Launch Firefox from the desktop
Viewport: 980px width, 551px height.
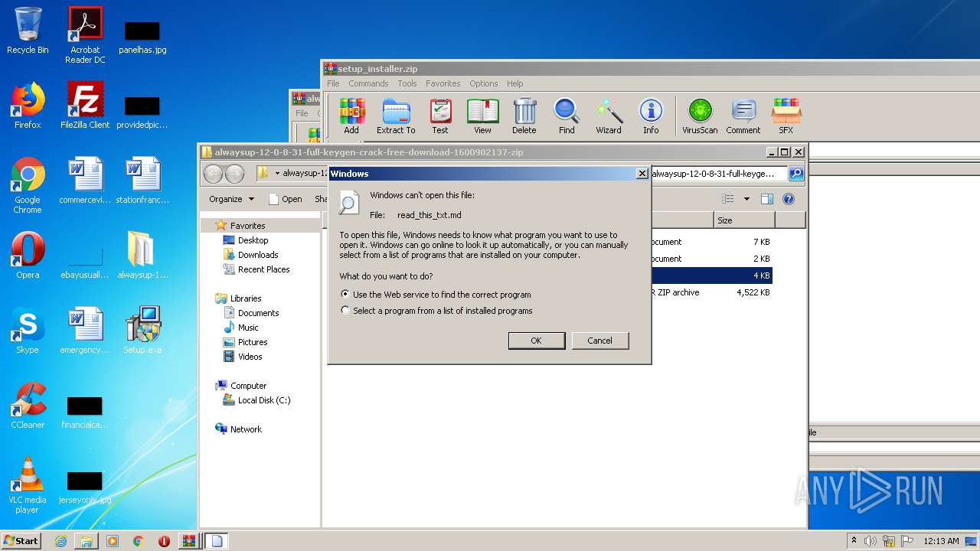(x=28, y=106)
